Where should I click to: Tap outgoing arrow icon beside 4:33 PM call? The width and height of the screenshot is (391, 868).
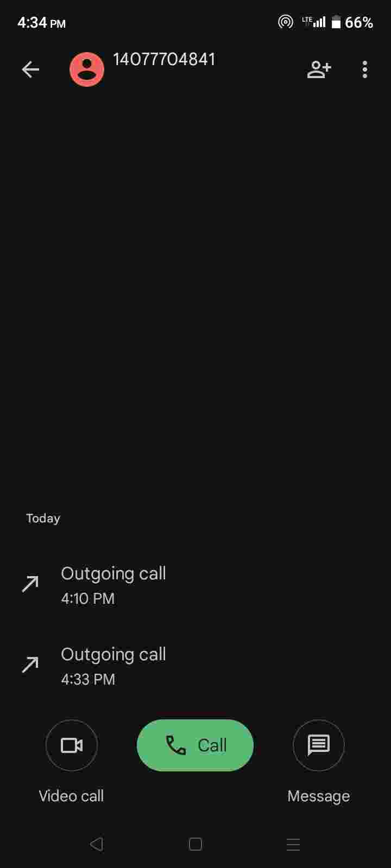30,665
